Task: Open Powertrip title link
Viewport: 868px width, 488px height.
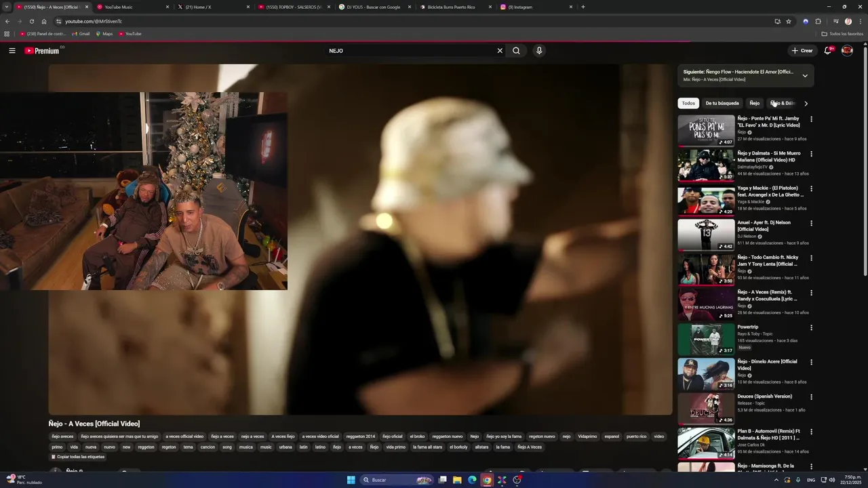Action: click(x=748, y=327)
